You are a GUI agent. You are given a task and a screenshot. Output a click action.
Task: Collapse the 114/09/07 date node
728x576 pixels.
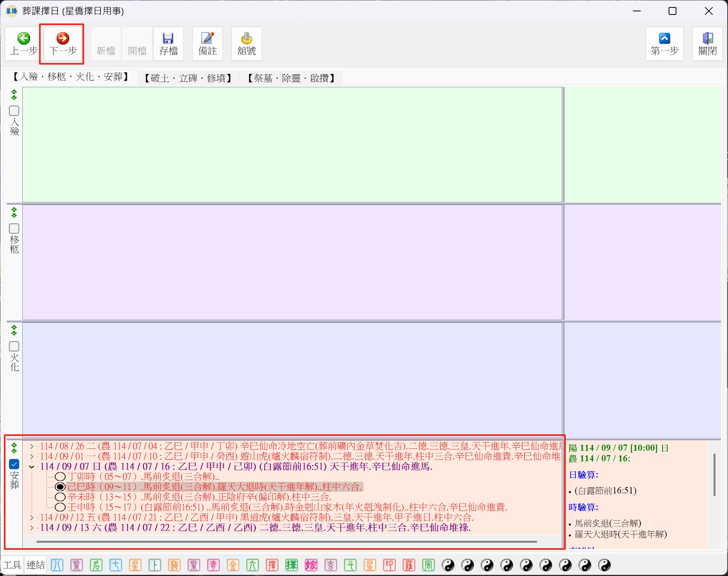pos(32,466)
